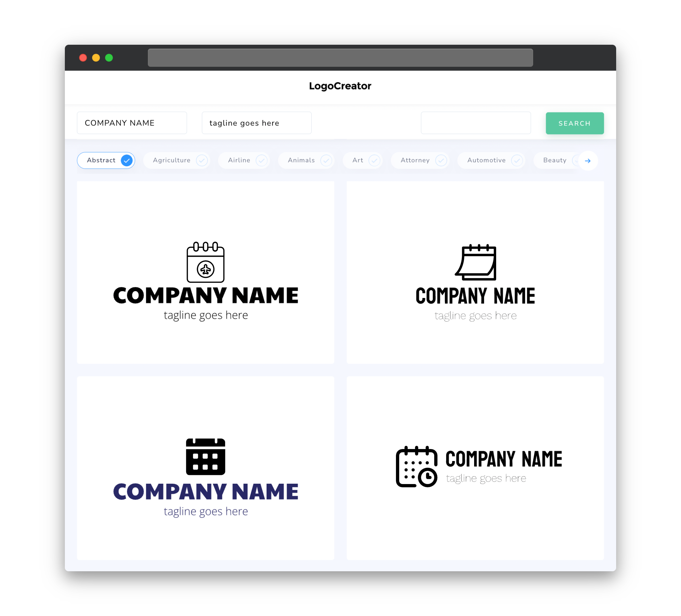Screen dimensions: 681x616
Task: Open the Art category filter
Action: pyautogui.click(x=363, y=160)
